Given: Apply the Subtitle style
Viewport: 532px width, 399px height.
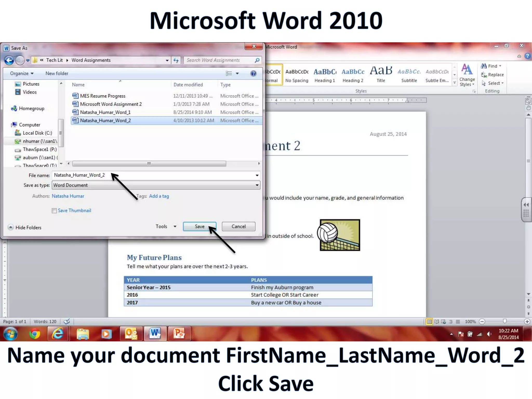Looking at the screenshot, I should pyautogui.click(x=409, y=75).
